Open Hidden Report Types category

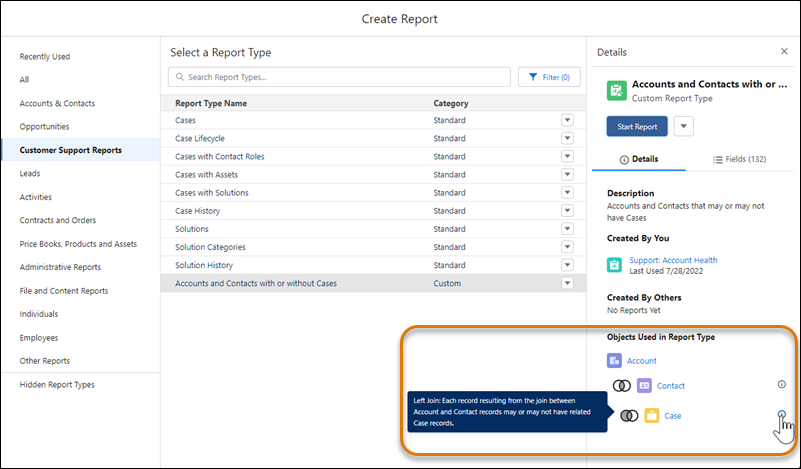point(58,385)
